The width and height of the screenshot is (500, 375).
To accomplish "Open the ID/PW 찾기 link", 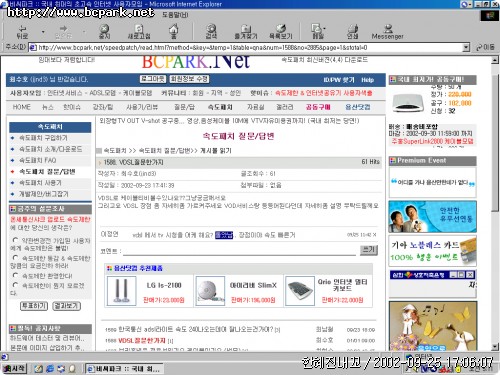I will [339, 80].
